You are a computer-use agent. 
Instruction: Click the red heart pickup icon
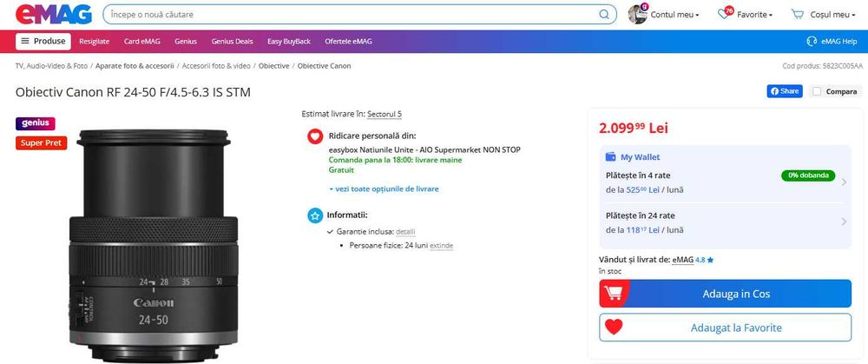[315, 136]
